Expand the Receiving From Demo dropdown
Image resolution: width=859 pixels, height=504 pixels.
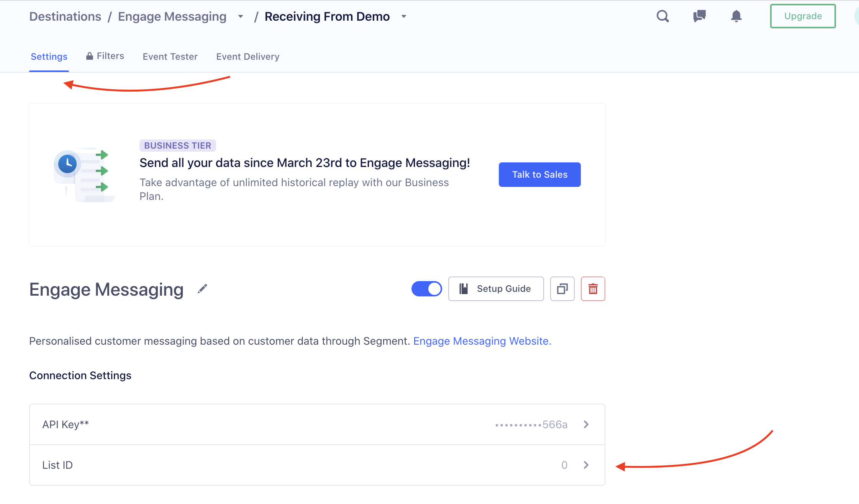click(x=404, y=16)
